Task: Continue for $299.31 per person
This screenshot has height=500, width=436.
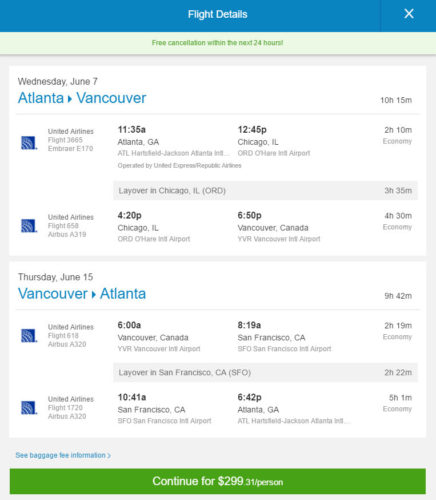Action: [218, 481]
